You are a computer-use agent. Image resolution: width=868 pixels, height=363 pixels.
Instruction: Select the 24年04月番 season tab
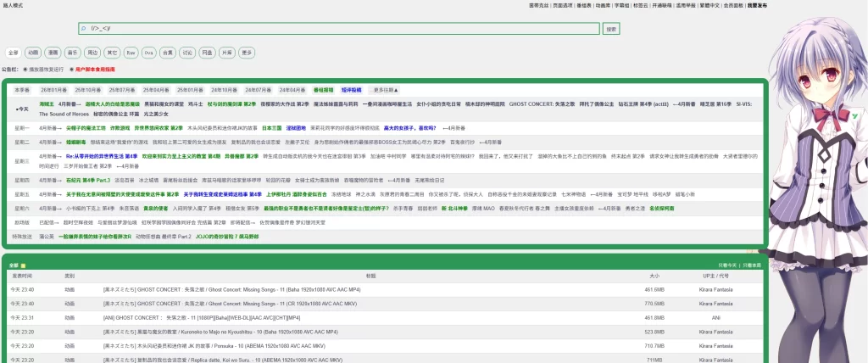coord(292,90)
